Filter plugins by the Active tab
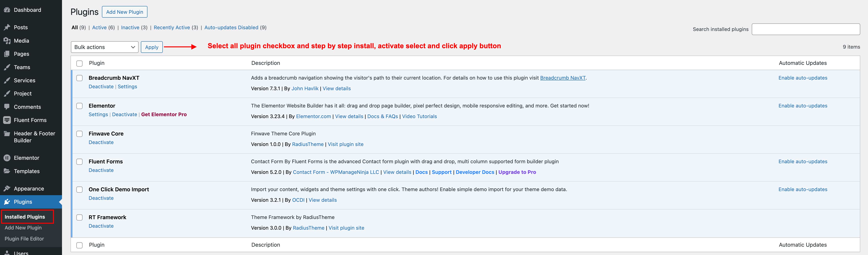Viewport: 868px width, 255px height. tap(99, 28)
